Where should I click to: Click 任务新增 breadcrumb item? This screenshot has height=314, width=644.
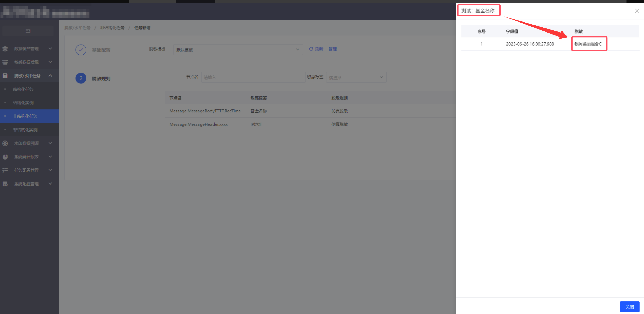click(x=142, y=28)
